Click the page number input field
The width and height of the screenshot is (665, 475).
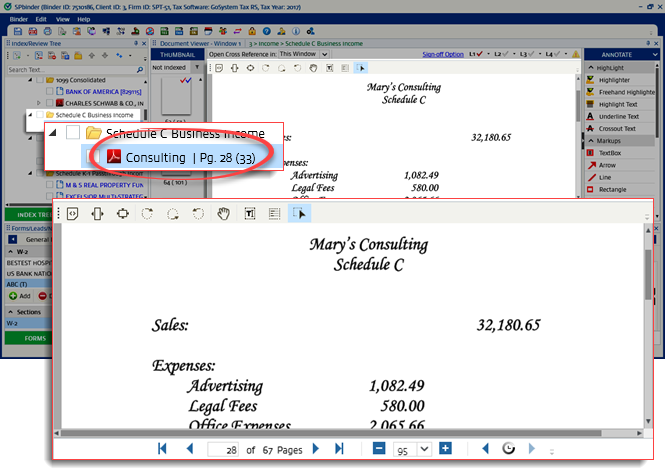tap(225, 450)
